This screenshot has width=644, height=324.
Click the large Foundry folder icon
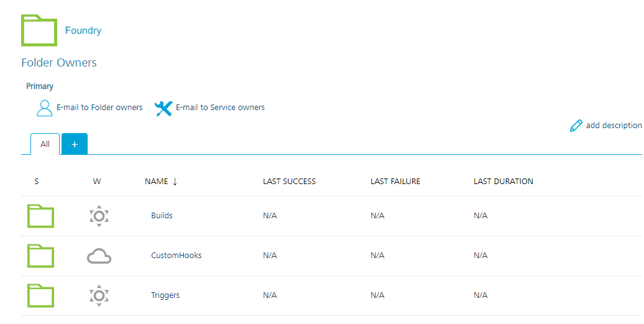pos(39,30)
